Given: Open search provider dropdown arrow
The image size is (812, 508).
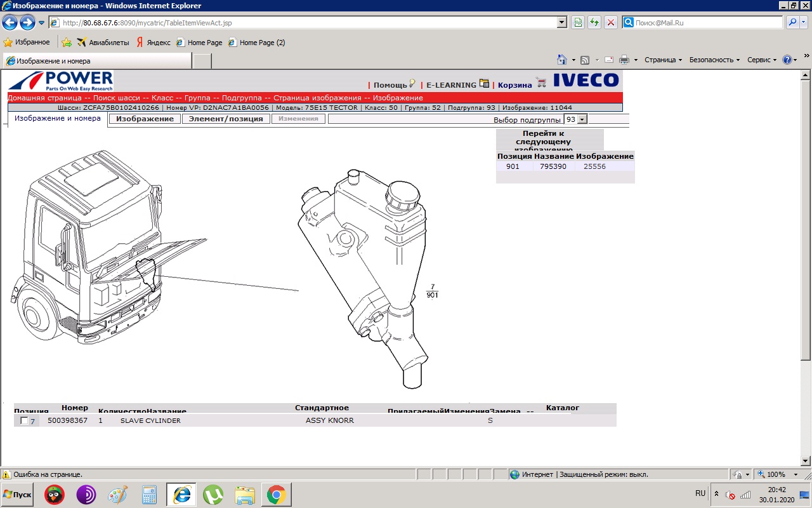Looking at the screenshot, I should (x=804, y=23).
